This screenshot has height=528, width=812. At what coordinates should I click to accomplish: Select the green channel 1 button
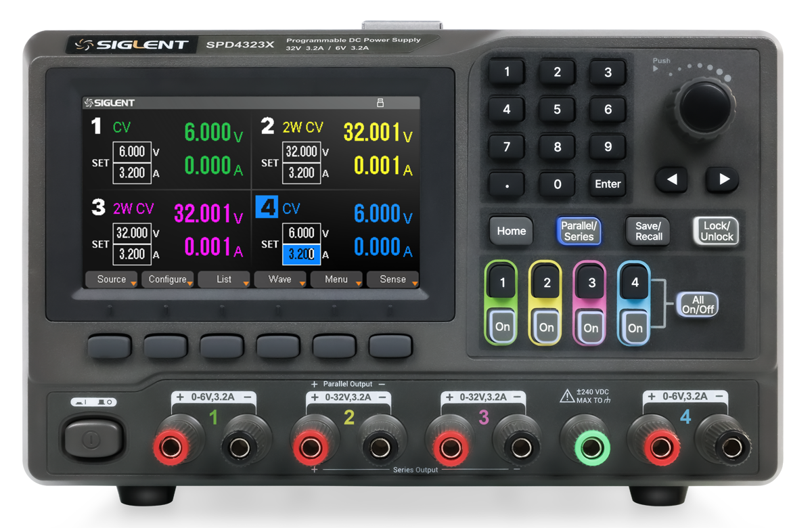pos(501,284)
